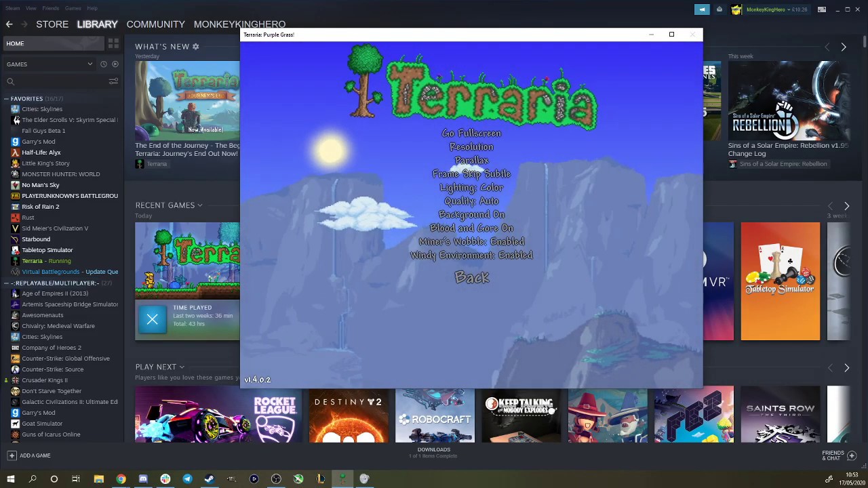
Task: Click Add a Game plus icon
Action: coord(12,455)
